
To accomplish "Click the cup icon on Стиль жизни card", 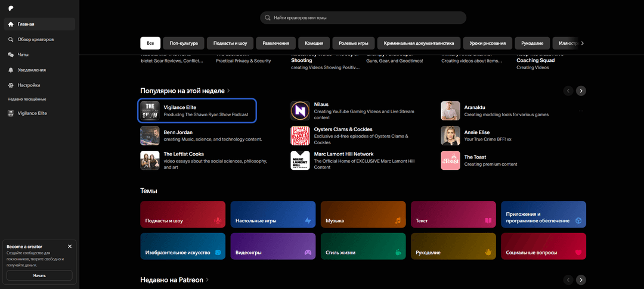I will click(x=398, y=253).
